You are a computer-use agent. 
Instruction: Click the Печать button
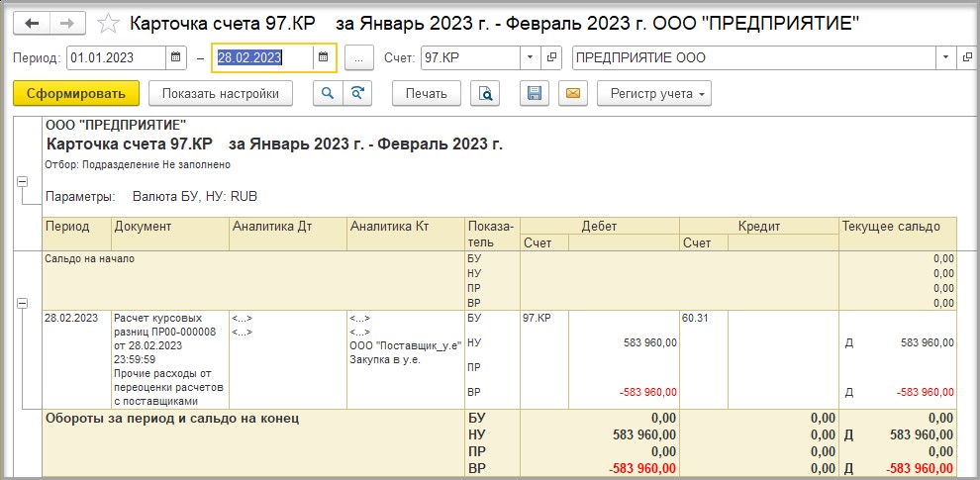427,94
